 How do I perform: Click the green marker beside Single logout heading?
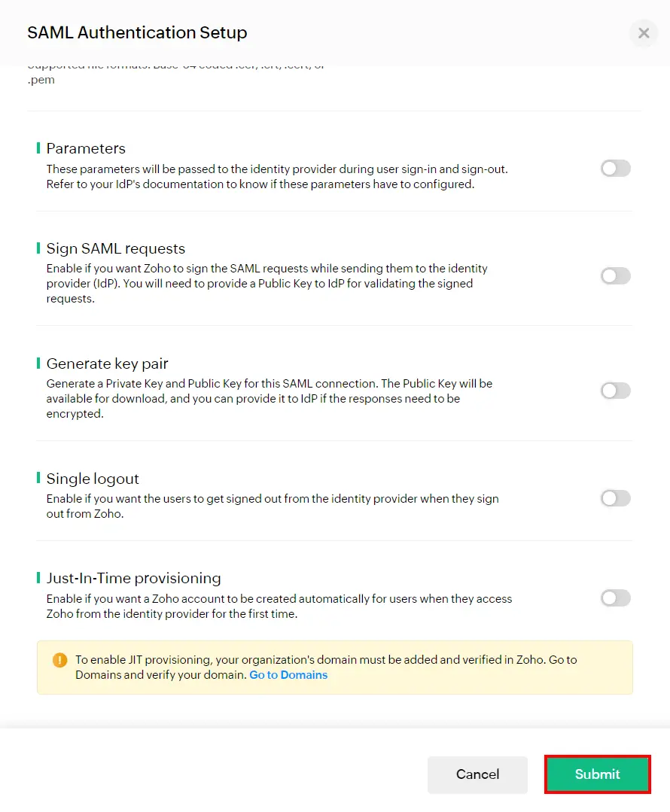[38, 478]
